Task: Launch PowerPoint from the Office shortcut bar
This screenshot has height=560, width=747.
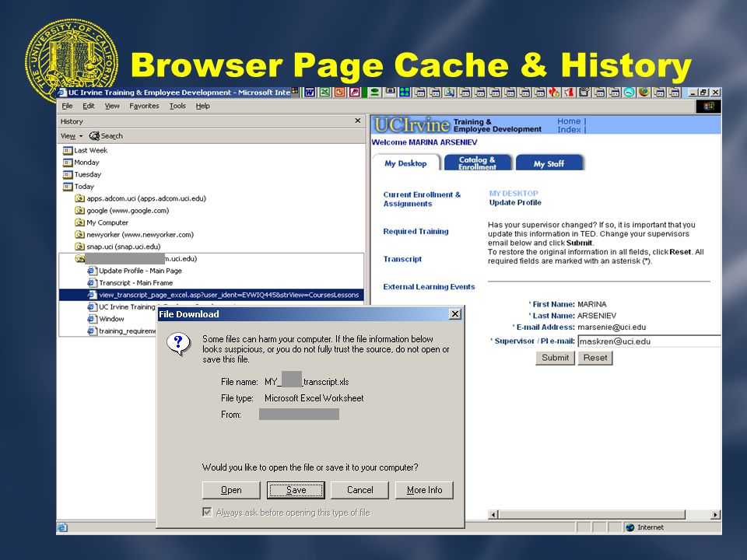Action: click(340, 93)
